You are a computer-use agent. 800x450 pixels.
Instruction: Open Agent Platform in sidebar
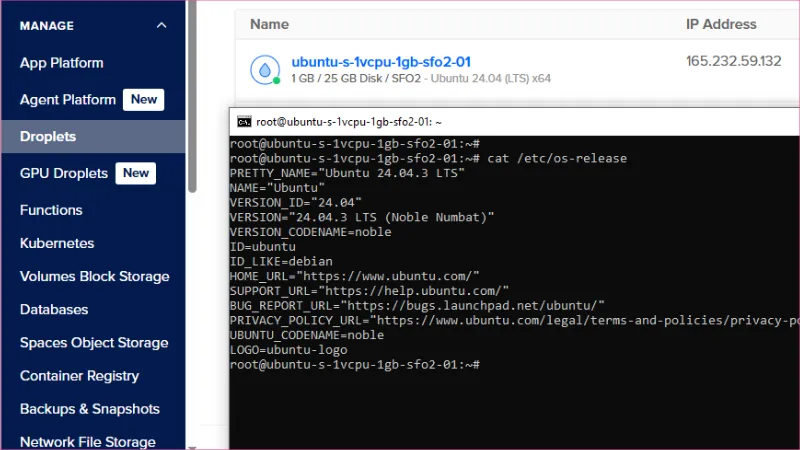tap(68, 99)
